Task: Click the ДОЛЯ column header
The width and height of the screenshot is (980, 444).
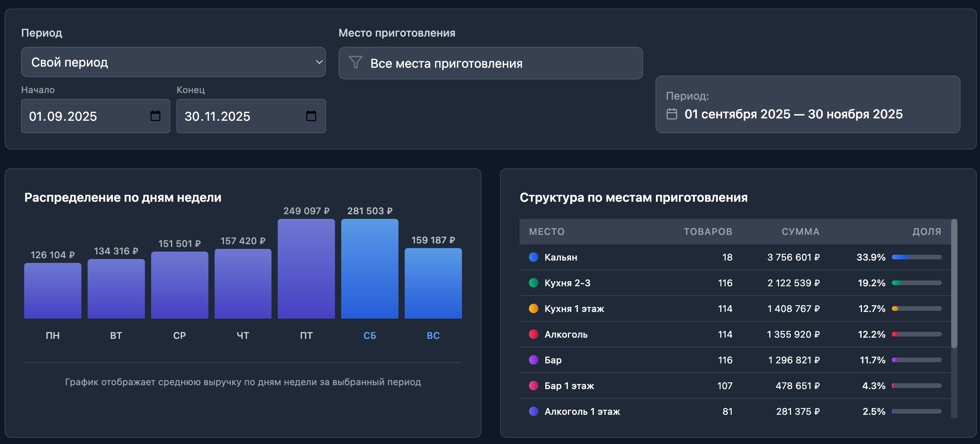Action: pyautogui.click(x=927, y=232)
